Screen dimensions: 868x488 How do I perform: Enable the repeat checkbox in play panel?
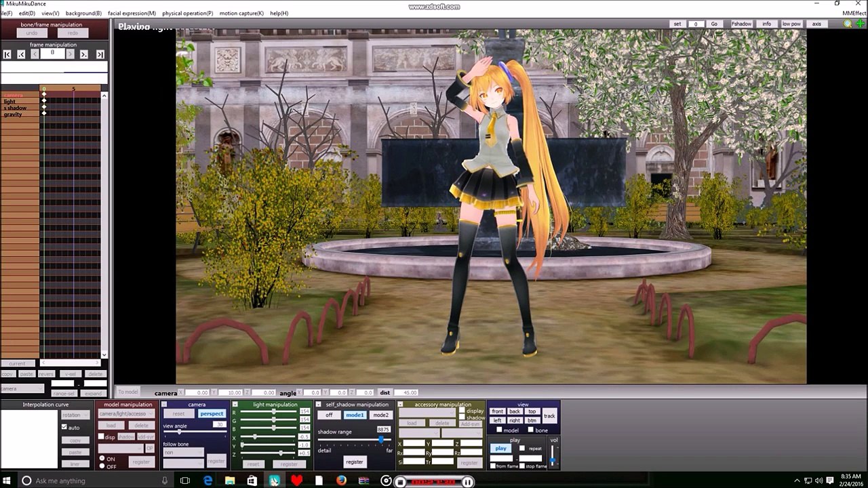522,448
